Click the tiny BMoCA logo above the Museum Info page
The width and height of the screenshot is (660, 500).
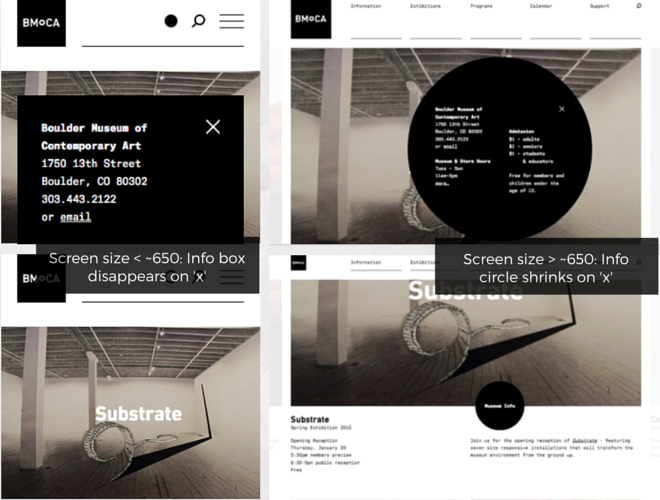[x=298, y=263]
